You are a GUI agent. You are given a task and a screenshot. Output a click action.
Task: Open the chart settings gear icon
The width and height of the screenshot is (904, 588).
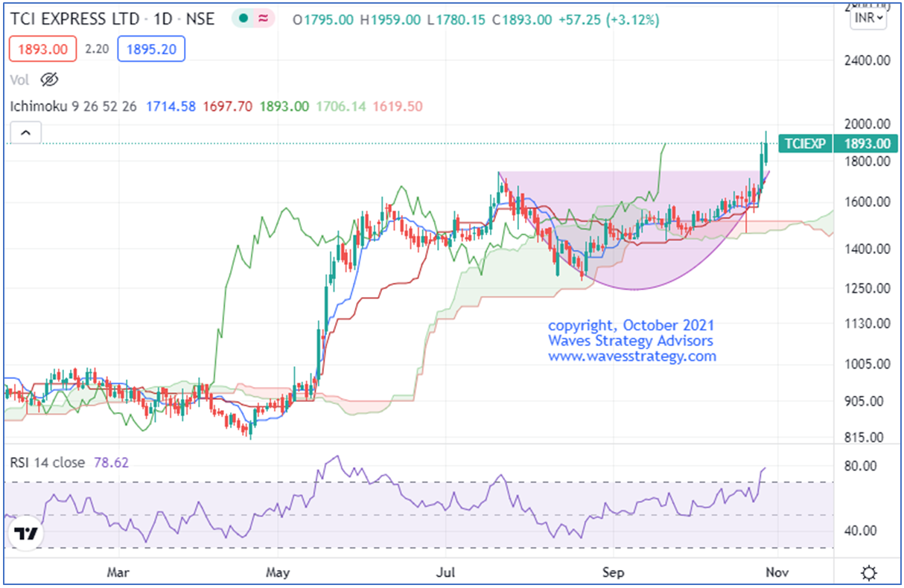[x=868, y=573]
